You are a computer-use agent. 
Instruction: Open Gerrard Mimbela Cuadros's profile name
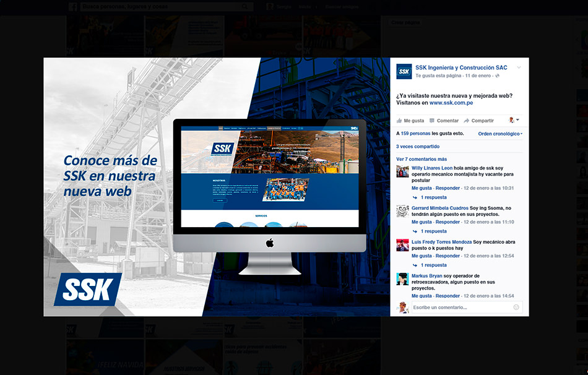[x=440, y=208]
